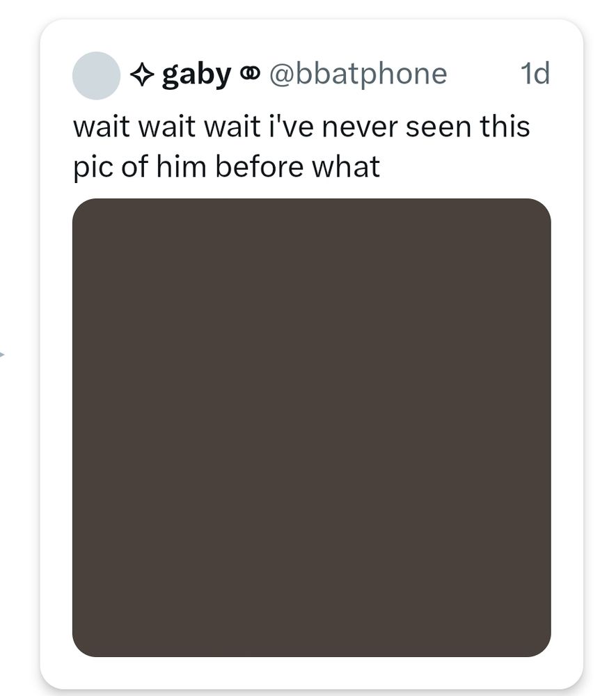Click the tweet text starting with wait wait
The width and height of the screenshot is (616, 696).
(x=301, y=147)
